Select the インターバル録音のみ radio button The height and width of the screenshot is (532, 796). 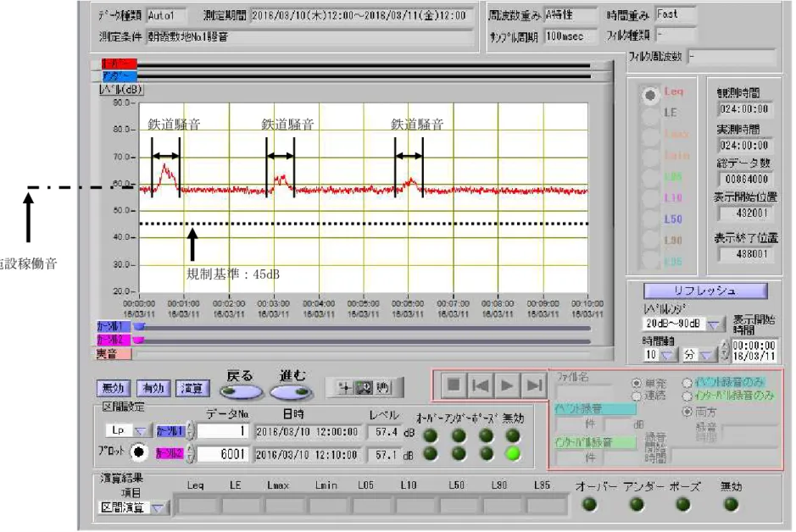tap(687, 396)
